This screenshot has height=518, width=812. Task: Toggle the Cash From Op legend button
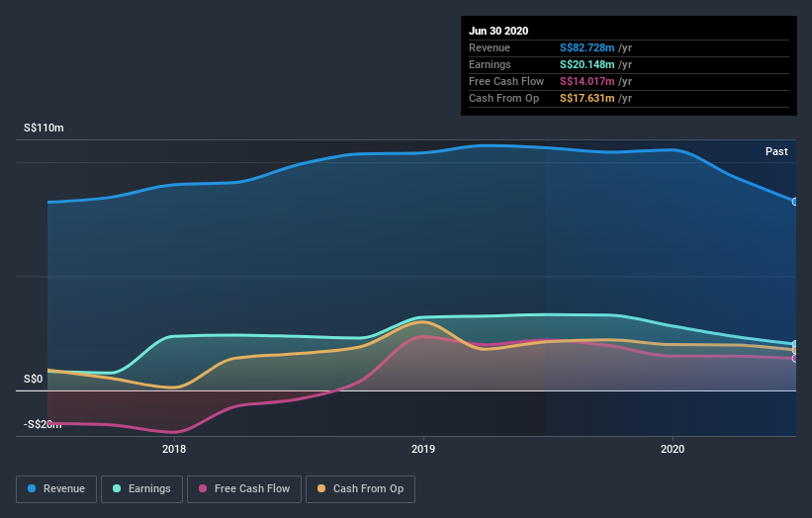coord(360,489)
